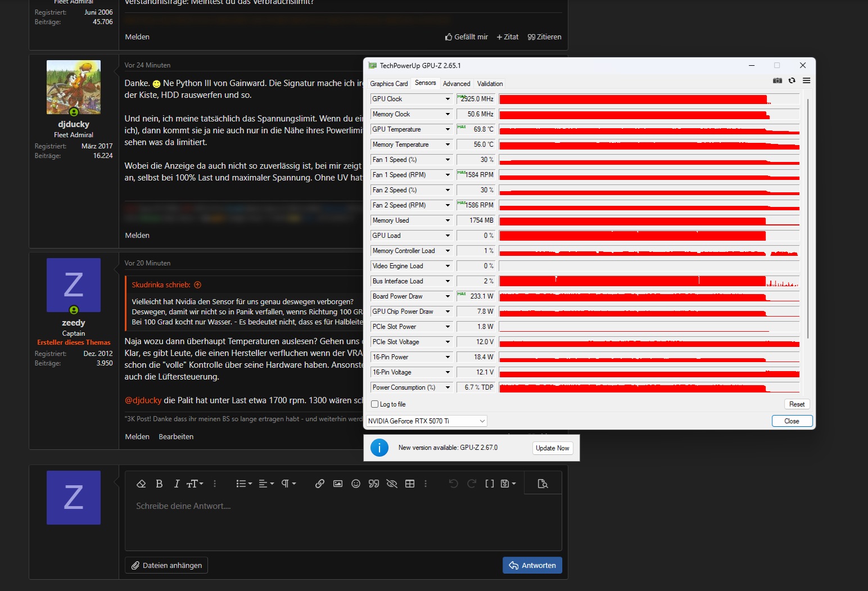Open the font size dropdown in the editor
This screenshot has height=591, width=868.
coord(195,484)
